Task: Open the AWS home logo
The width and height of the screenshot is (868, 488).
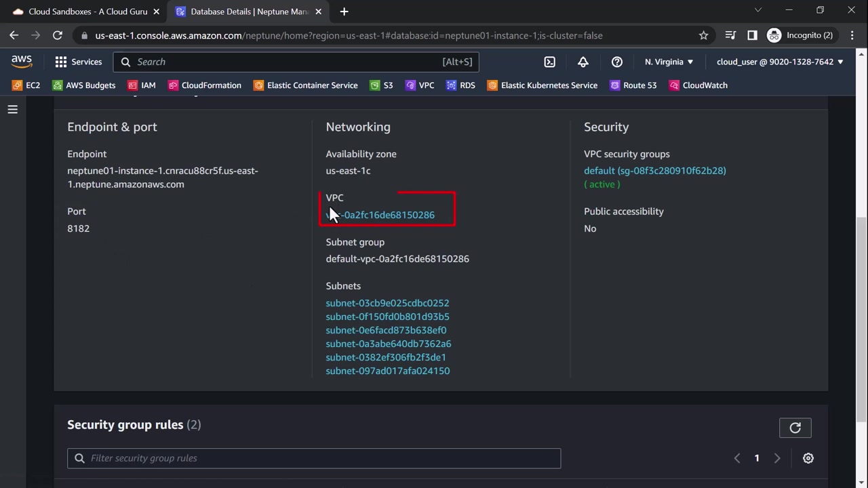Action: [22, 61]
